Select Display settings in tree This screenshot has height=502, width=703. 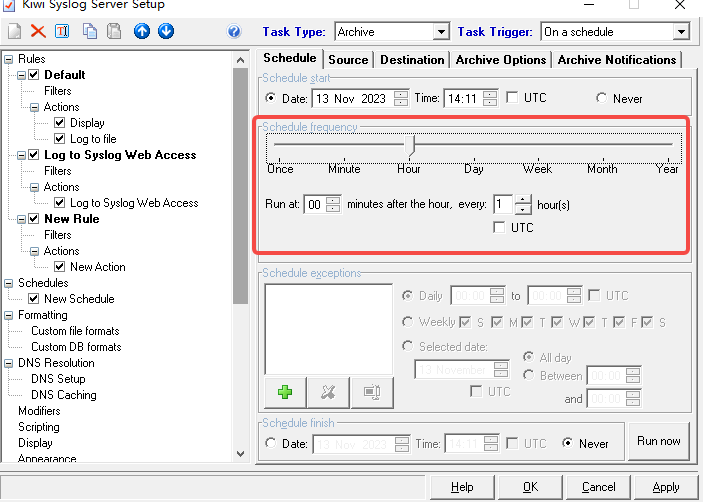(x=35, y=443)
